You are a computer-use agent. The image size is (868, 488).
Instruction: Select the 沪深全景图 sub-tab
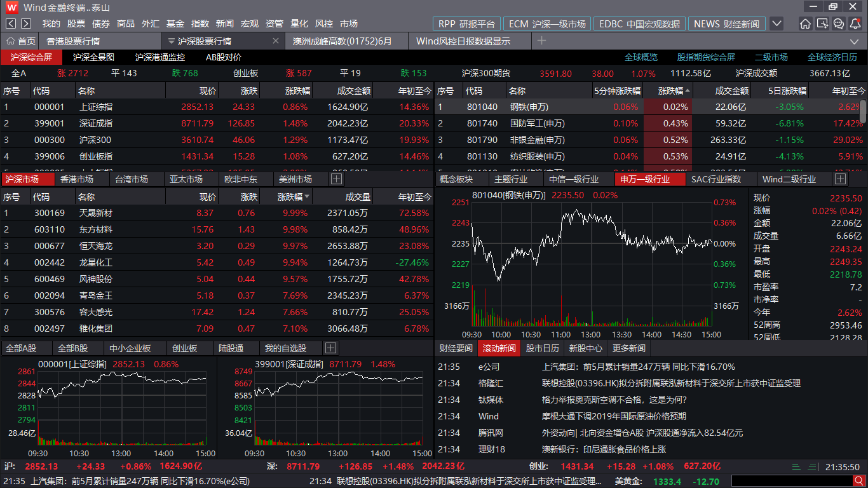(x=93, y=57)
